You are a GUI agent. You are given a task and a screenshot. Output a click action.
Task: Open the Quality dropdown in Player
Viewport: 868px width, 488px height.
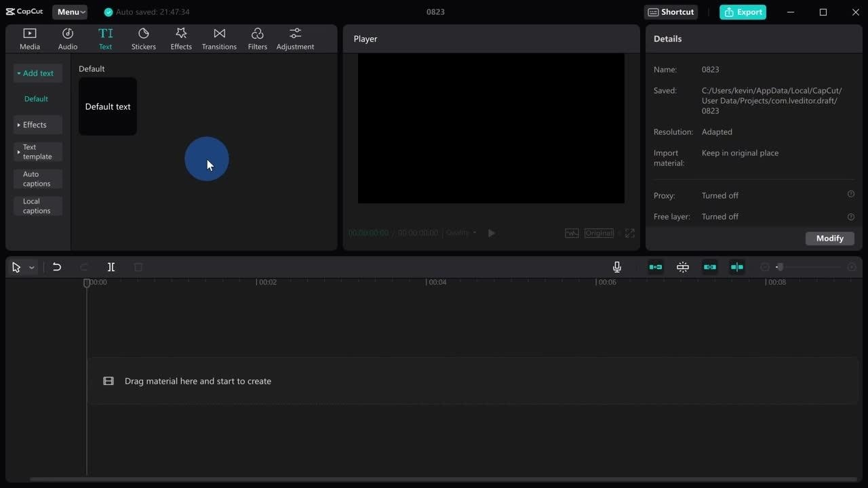coord(461,232)
